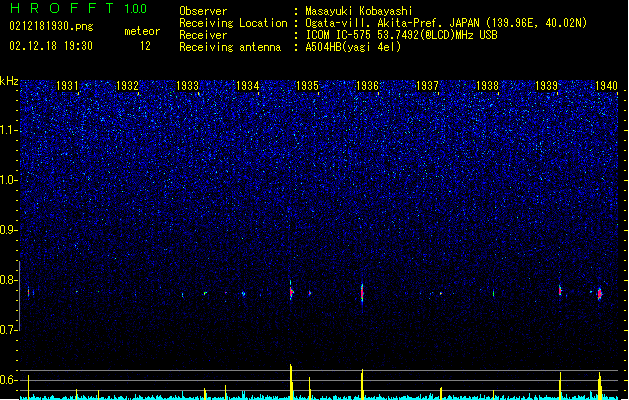Click the Receiving antenna label

(230, 47)
